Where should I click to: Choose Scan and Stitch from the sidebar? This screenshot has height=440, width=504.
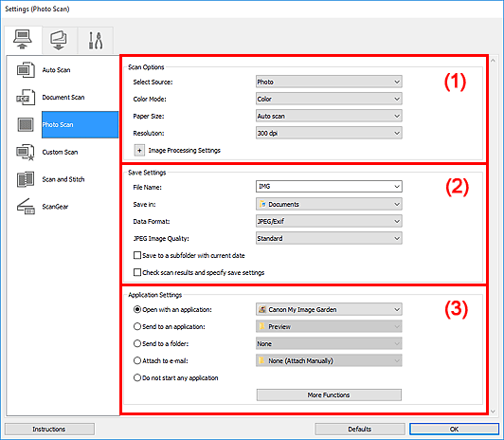pos(63,179)
